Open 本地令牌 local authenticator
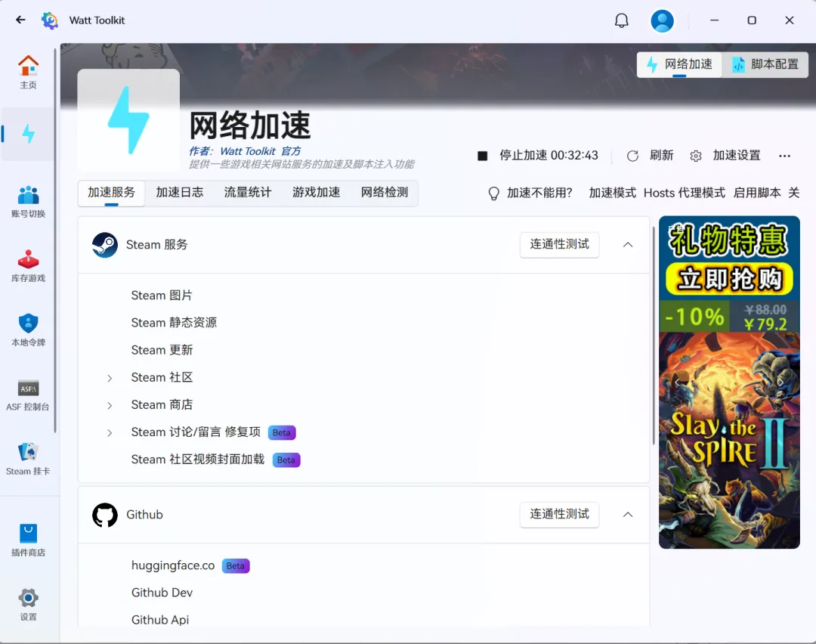The image size is (816, 644). pyautogui.click(x=28, y=330)
